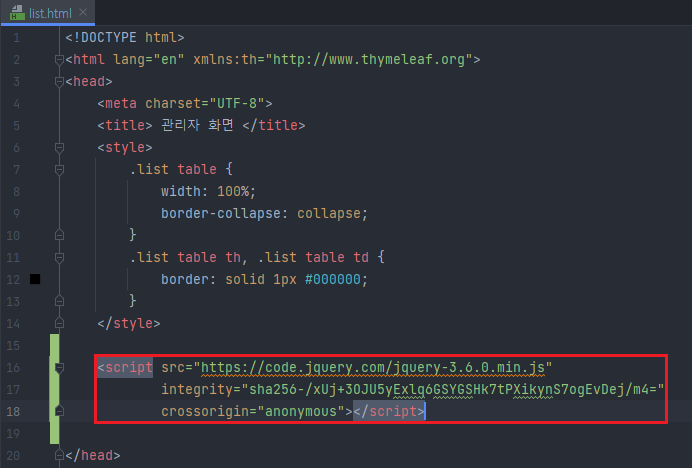Screen dimensions: 692x468
Task: Click the closing </script> tag
Action: (x=389, y=411)
